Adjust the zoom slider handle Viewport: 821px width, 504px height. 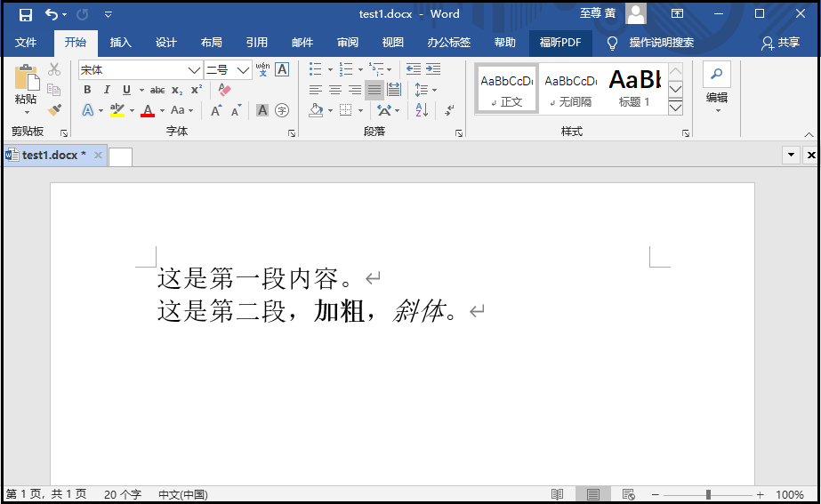click(x=708, y=494)
